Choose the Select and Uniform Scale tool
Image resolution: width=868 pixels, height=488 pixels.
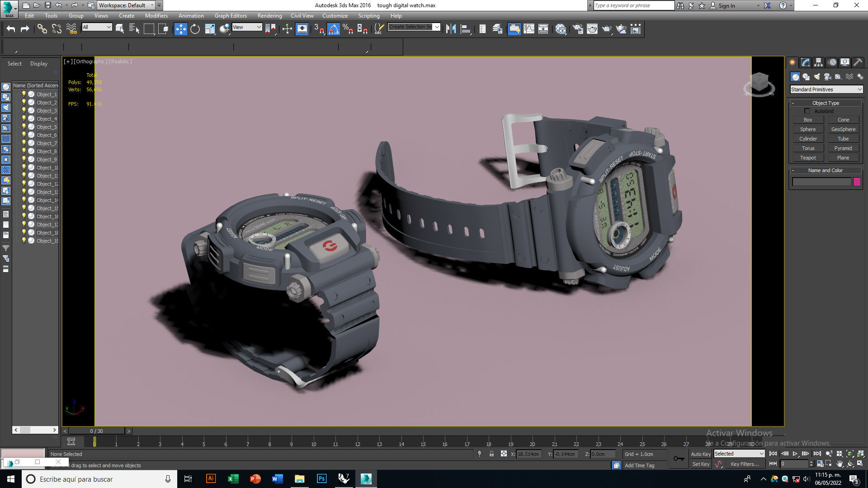(x=210, y=29)
